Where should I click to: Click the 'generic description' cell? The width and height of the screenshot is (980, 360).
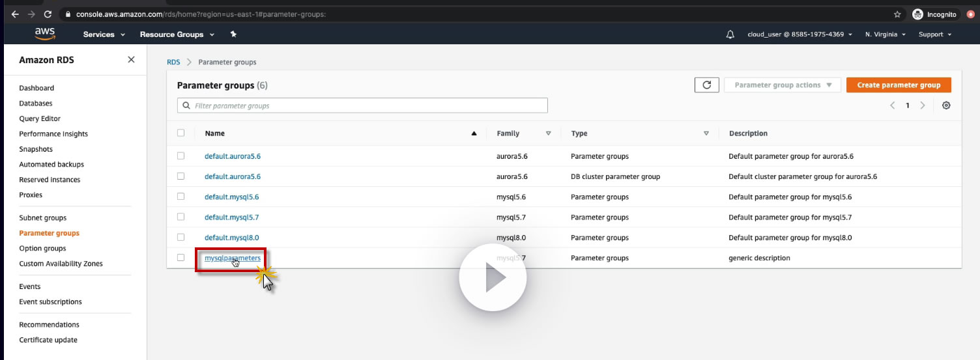point(759,258)
